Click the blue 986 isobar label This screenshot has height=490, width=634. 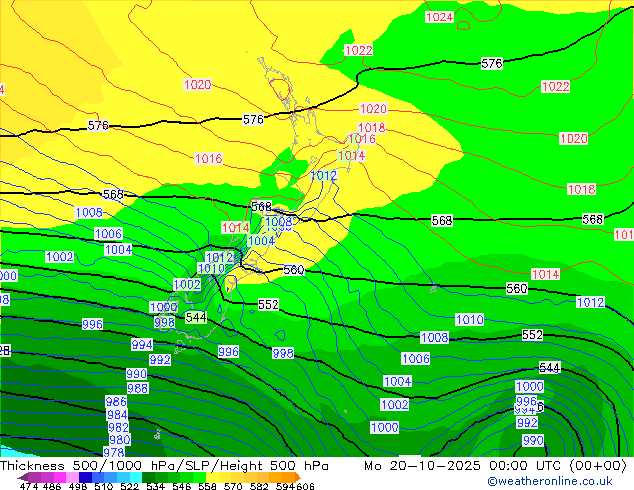pyautogui.click(x=116, y=401)
